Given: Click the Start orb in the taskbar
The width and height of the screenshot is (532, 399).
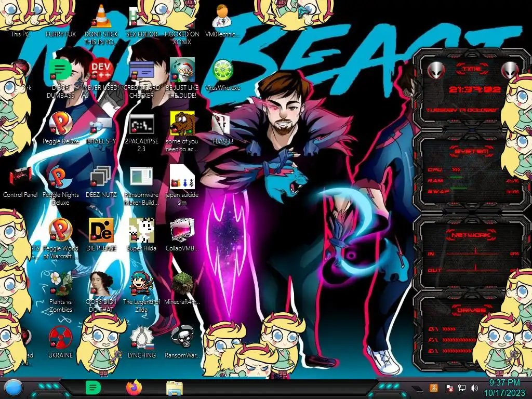Looking at the screenshot, I should point(12,388).
